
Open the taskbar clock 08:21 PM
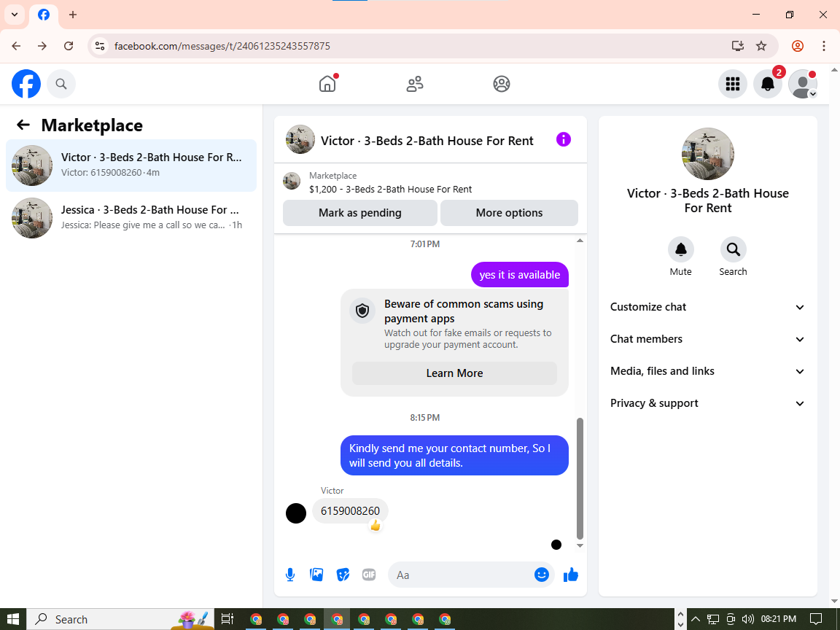[x=779, y=619]
